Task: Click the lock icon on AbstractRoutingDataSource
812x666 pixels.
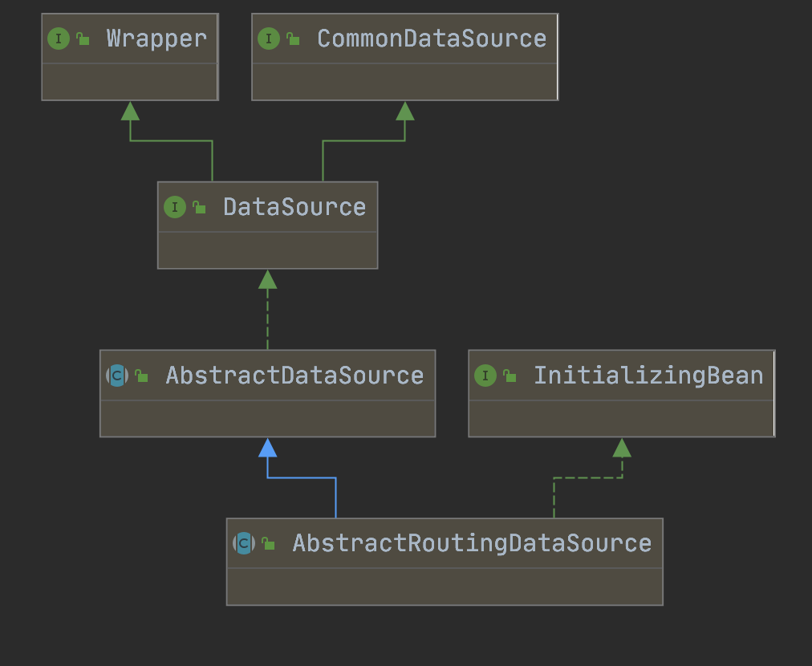Action: click(268, 543)
